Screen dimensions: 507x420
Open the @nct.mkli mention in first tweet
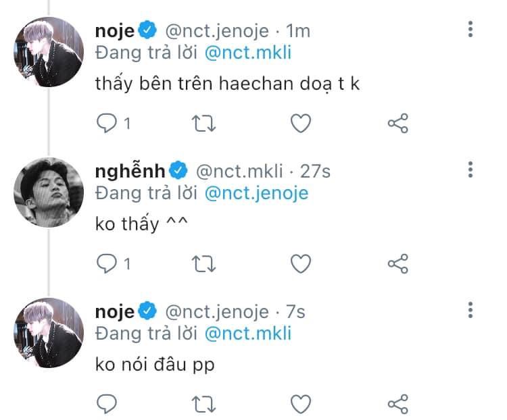tap(248, 53)
